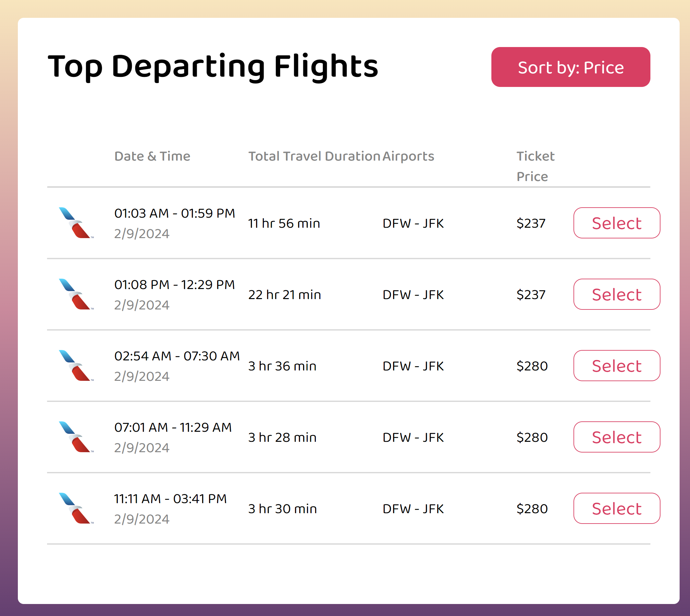Select the 22 hr 21 min flight
The width and height of the screenshot is (690, 616).
[616, 295]
